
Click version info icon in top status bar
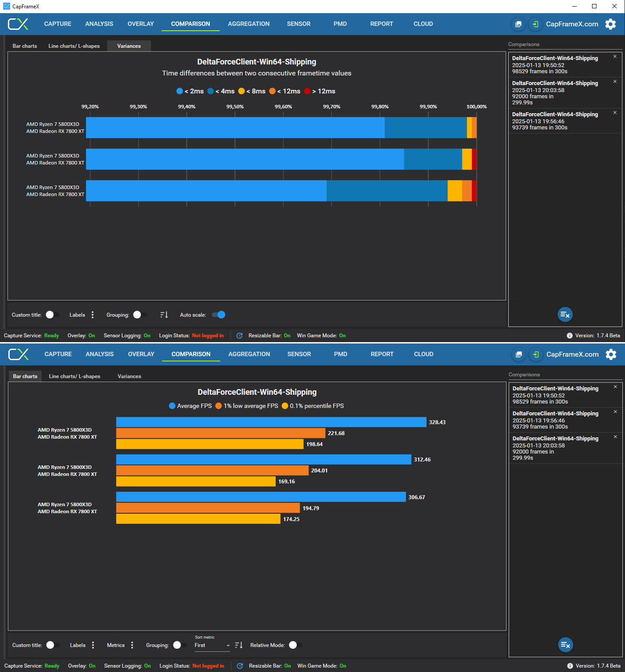click(x=570, y=336)
